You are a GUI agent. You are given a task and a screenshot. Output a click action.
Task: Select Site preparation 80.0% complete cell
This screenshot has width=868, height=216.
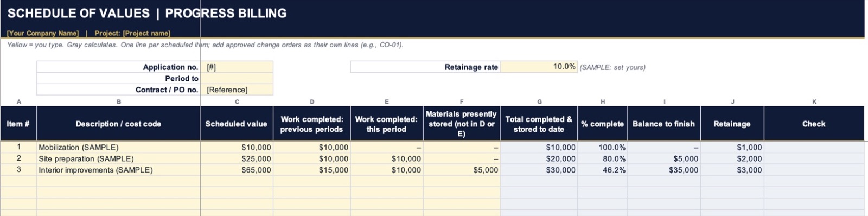coord(603,158)
